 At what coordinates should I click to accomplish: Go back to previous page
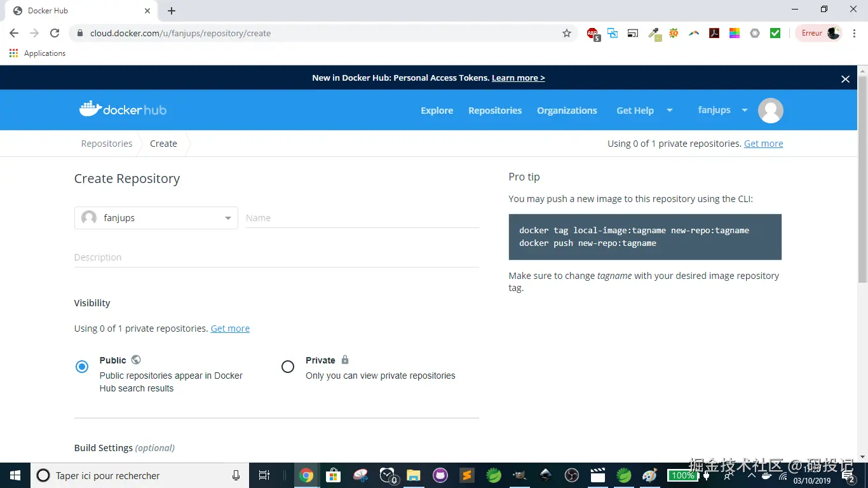(x=14, y=33)
